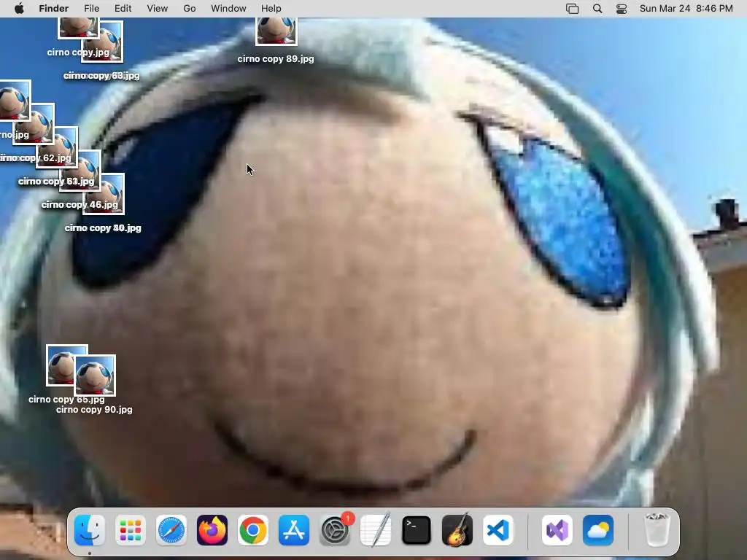Image resolution: width=747 pixels, height=560 pixels.
Task: Open Finder from the Dock
Action: (x=90, y=530)
